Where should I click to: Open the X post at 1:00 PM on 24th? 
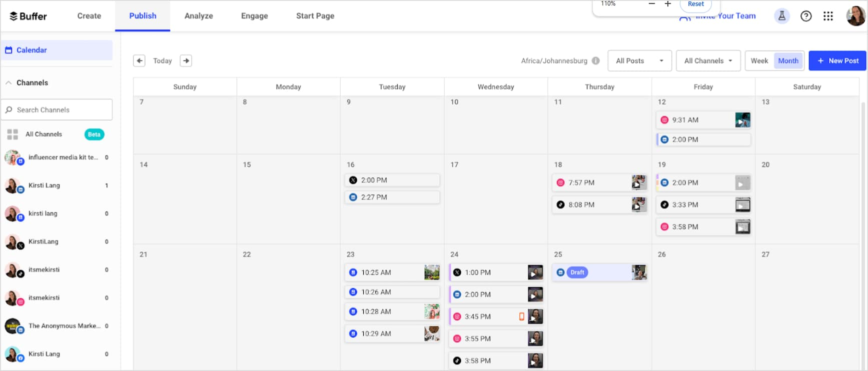[x=496, y=272]
